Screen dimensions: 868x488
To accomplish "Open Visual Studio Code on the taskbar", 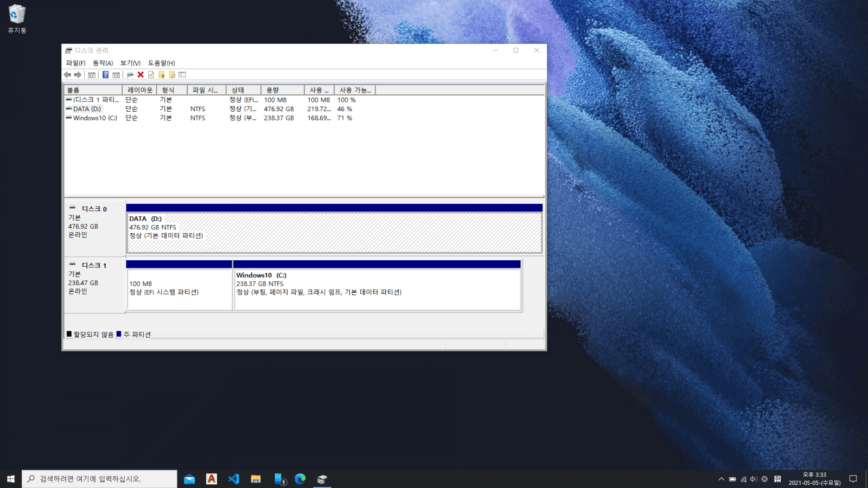I will 234,479.
